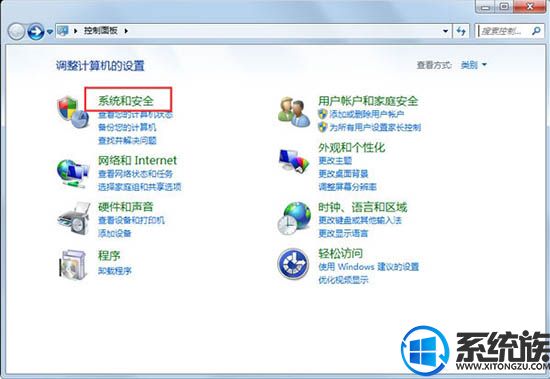Open 用户帐户和家庭安全 heading
The width and height of the screenshot is (550, 379).
click(368, 101)
